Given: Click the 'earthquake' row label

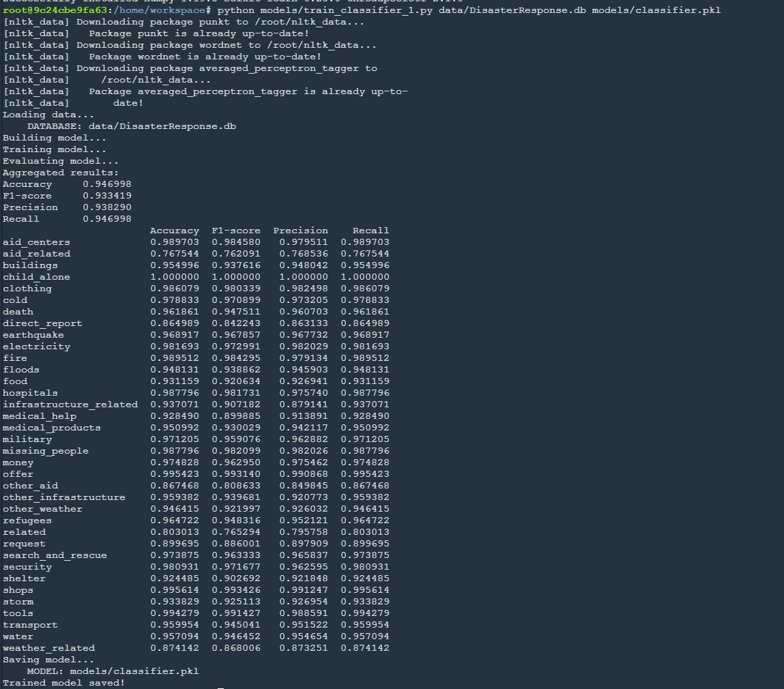Looking at the screenshot, I should click(33, 335).
